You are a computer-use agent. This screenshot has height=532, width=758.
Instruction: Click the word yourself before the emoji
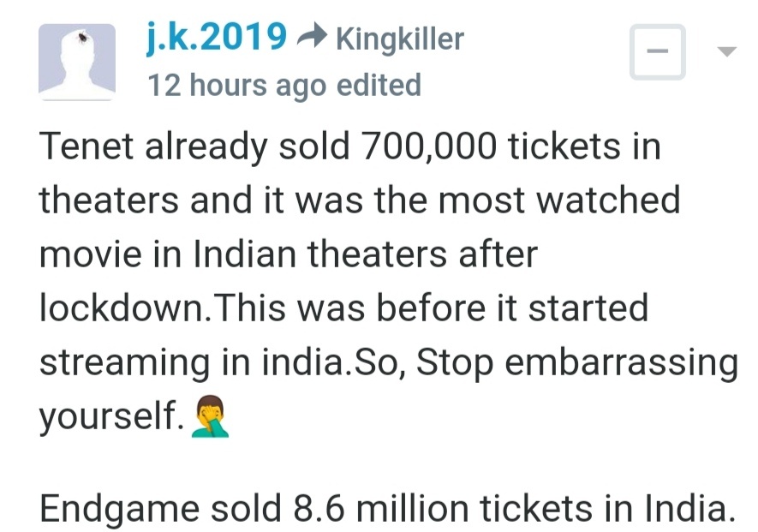[x=111, y=416]
